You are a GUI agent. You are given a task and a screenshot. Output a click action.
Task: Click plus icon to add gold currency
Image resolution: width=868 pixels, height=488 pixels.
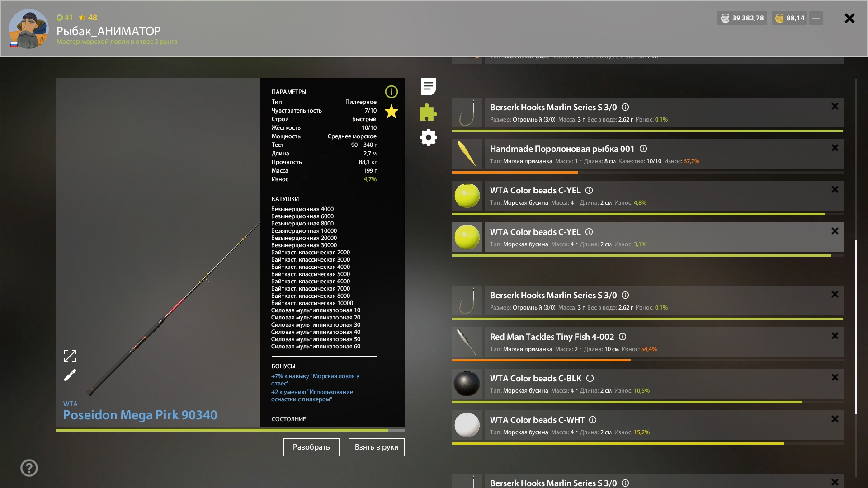[x=816, y=18]
